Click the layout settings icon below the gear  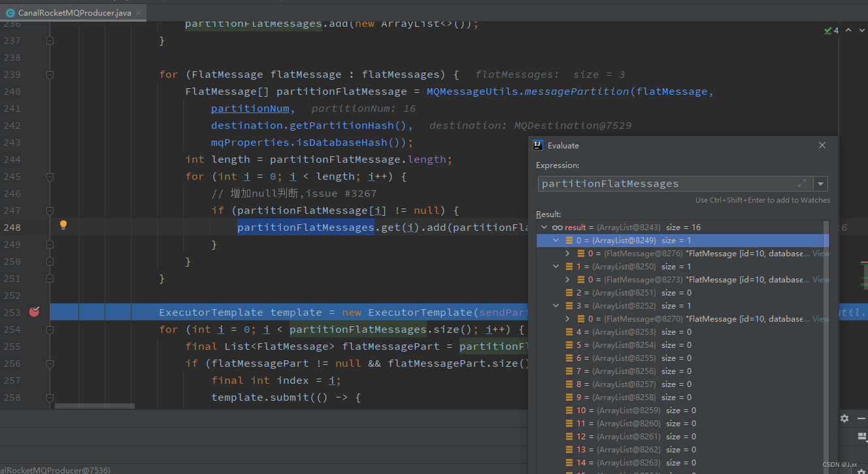tap(861, 436)
